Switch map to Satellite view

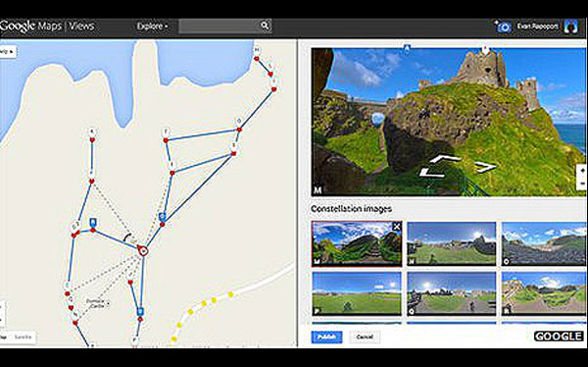tap(23, 337)
